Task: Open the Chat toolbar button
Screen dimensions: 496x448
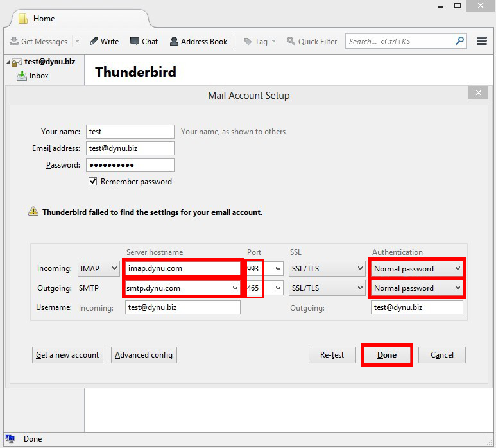Action: (x=144, y=42)
